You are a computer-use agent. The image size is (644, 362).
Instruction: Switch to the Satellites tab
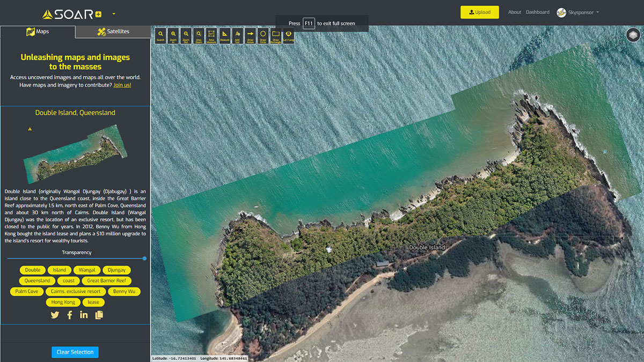(x=113, y=32)
